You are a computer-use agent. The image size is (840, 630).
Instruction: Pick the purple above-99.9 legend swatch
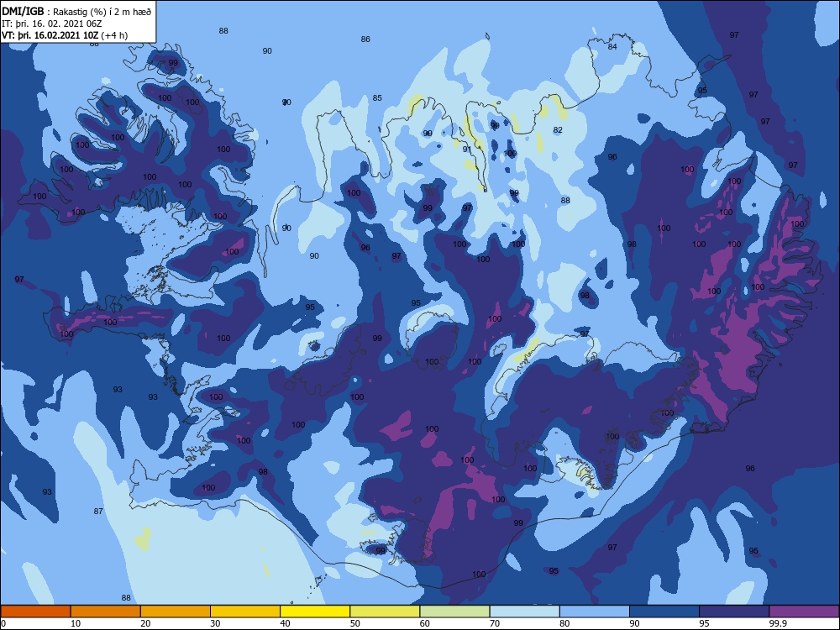click(804, 612)
